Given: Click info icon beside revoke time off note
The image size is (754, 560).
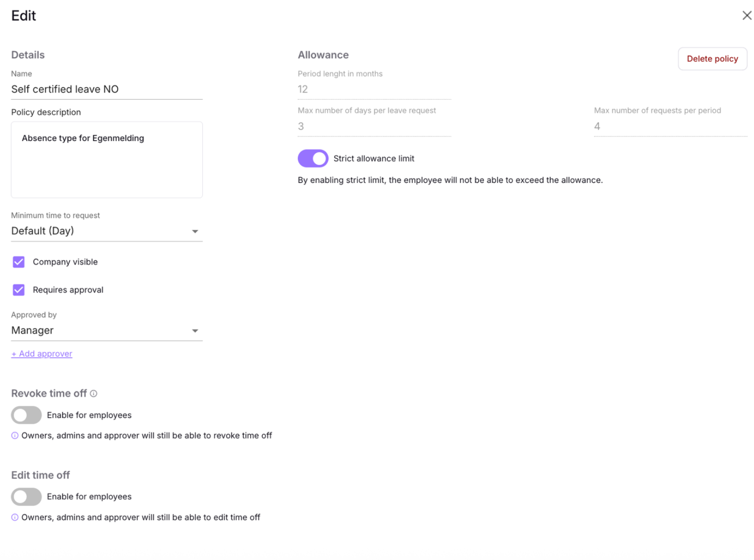Looking at the screenshot, I should (x=15, y=435).
